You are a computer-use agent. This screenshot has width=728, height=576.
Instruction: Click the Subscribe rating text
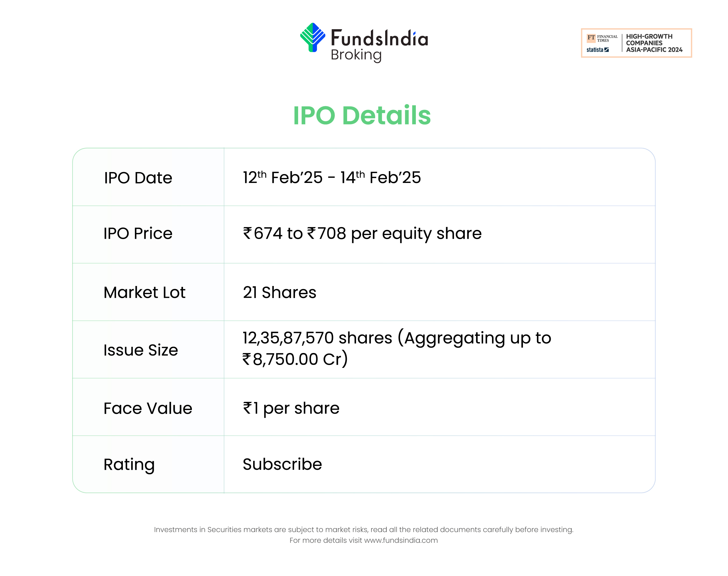(282, 464)
